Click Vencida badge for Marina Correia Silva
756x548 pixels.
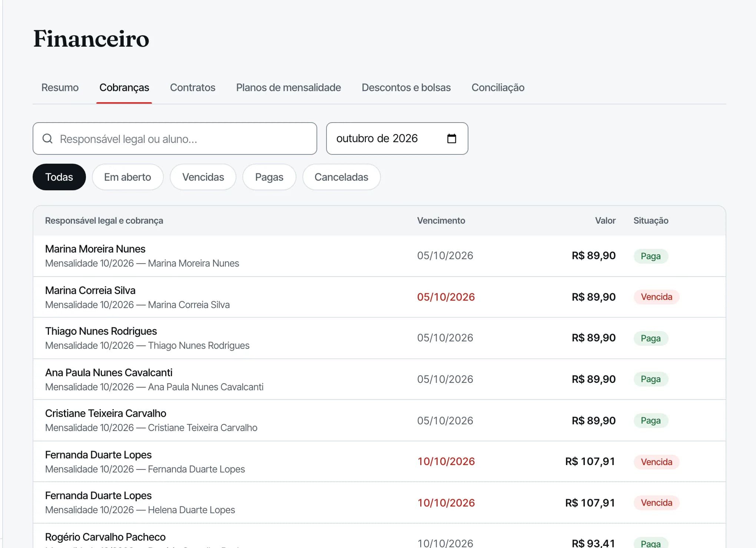coord(656,297)
